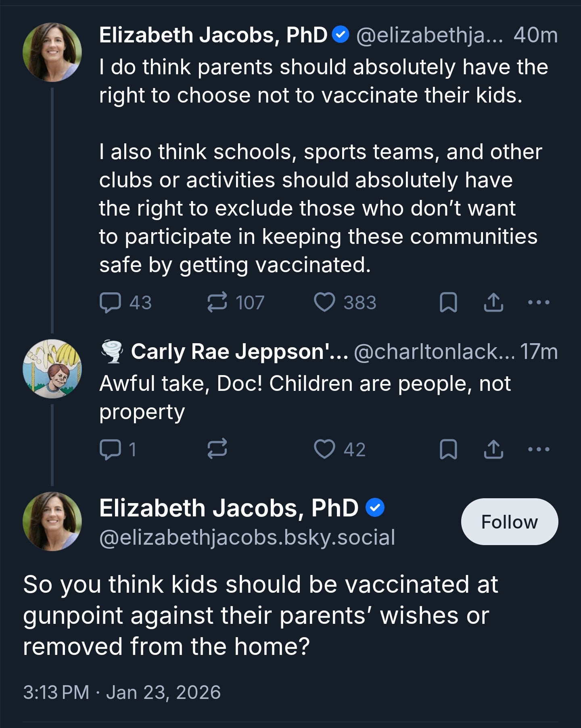Open the @elizabethjacobs.bsky.social handle link
The height and width of the screenshot is (728, 581).
247,537
